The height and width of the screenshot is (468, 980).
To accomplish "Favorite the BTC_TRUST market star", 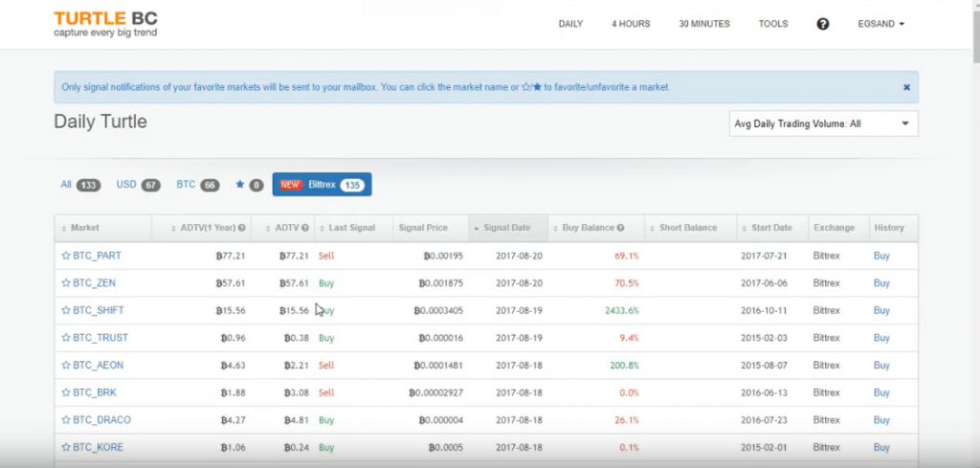I will (66, 338).
